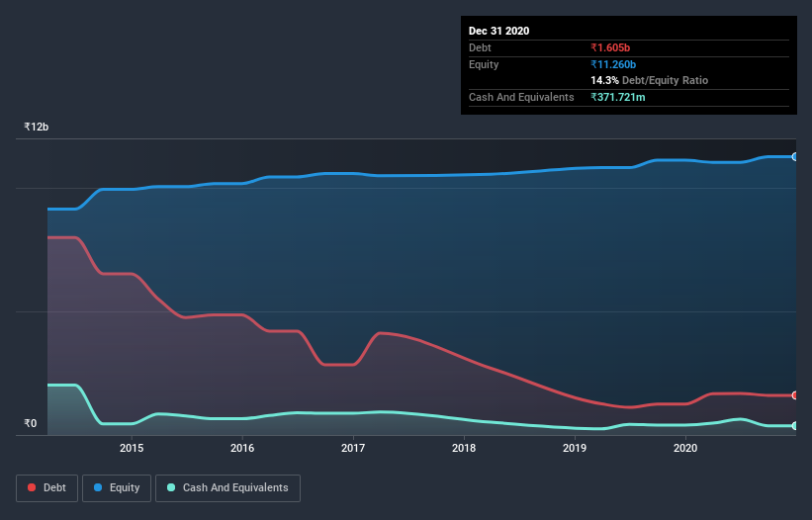Click the 2016 x-axis label
Viewport: 812px width, 520px height.
(242, 448)
